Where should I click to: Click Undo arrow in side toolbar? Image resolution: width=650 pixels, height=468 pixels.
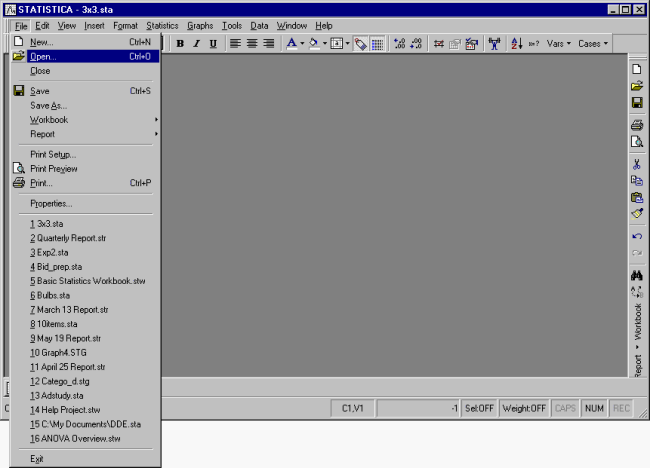tap(637, 236)
